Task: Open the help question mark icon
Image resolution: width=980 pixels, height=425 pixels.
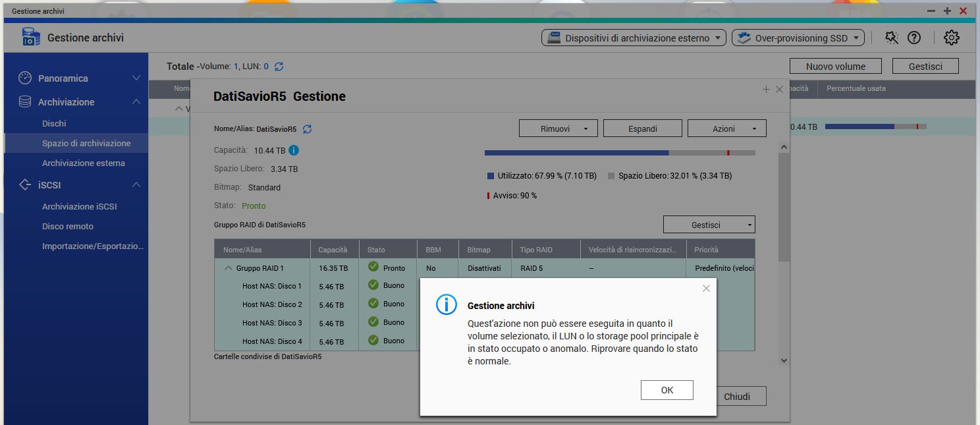Action: [914, 38]
